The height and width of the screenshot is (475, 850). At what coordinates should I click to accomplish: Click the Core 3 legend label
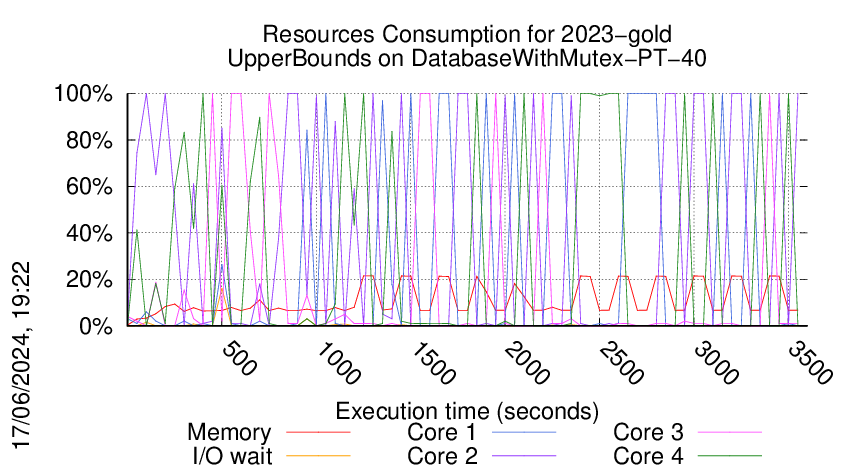(x=648, y=433)
